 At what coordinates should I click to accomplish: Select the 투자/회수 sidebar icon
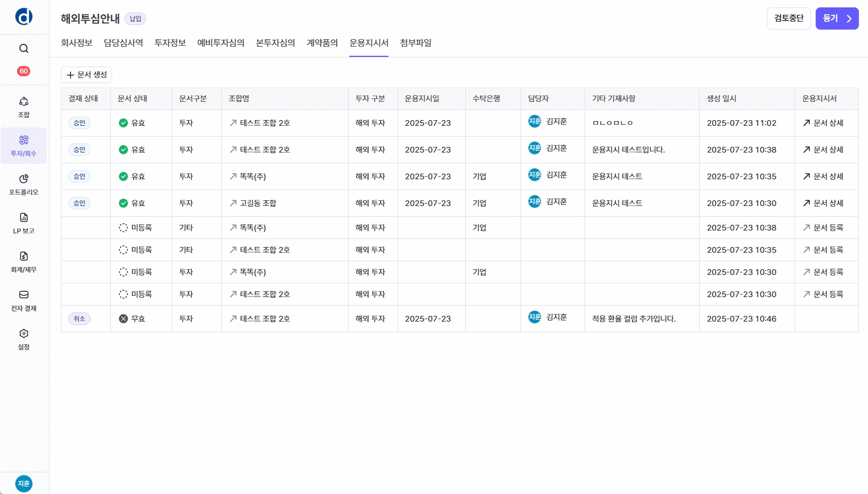24,146
